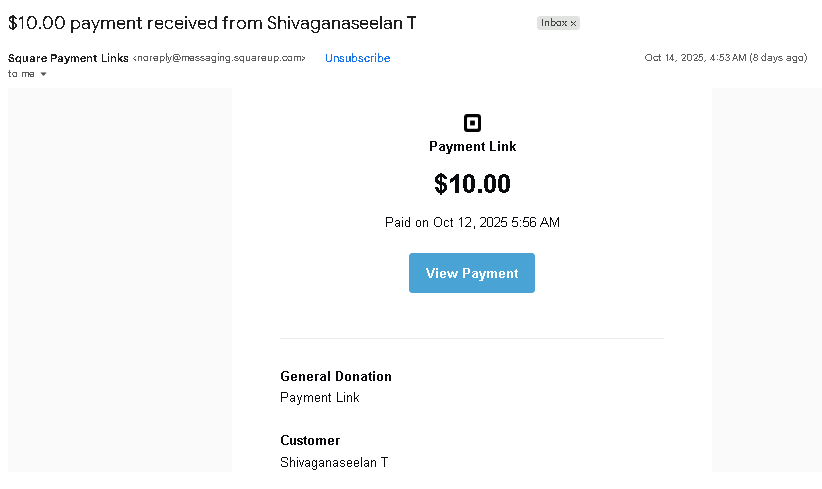The image size is (822, 489).
Task: Click the Square logo icon
Action: 473,123
